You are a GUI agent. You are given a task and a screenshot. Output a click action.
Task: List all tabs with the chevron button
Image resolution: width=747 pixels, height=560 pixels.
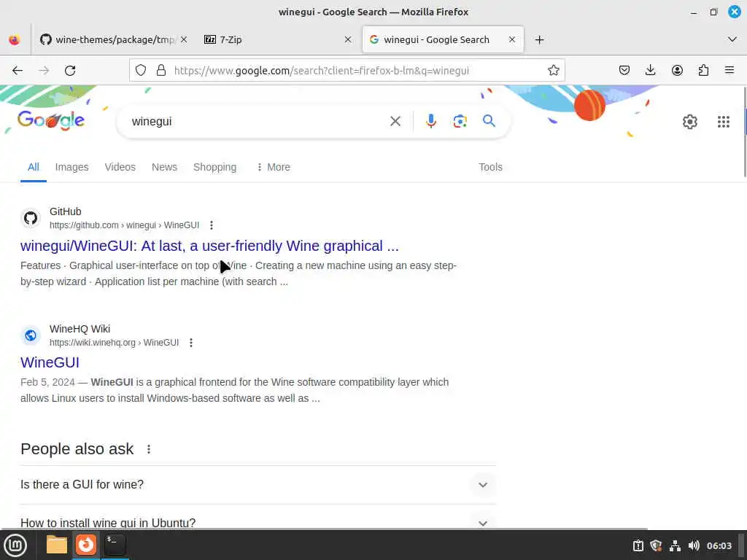(732, 39)
